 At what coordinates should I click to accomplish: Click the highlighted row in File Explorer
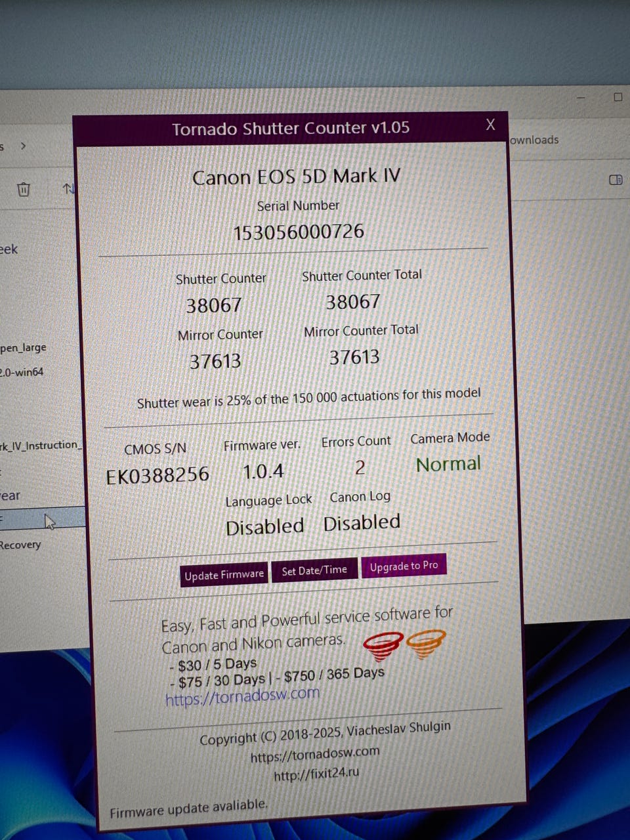coord(43,518)
